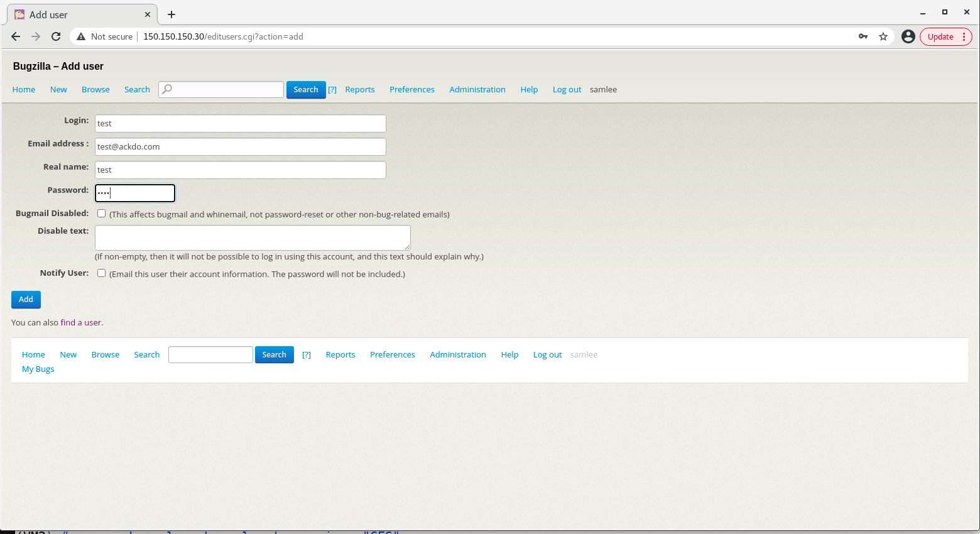Check the Notify User checkbox
The width and height of the screenshot is (980, 534).
pyautogui.click(x=101, y=273)
